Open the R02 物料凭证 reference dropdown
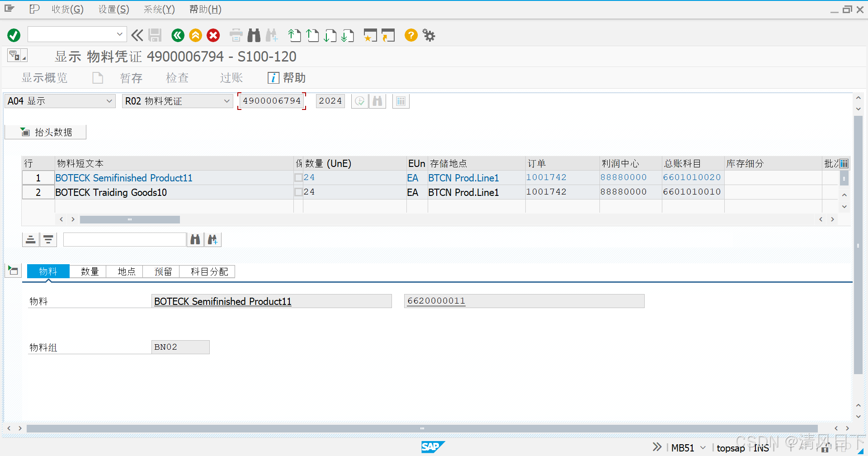Screen dimensions: 868x456 click(x=226, y=101)
